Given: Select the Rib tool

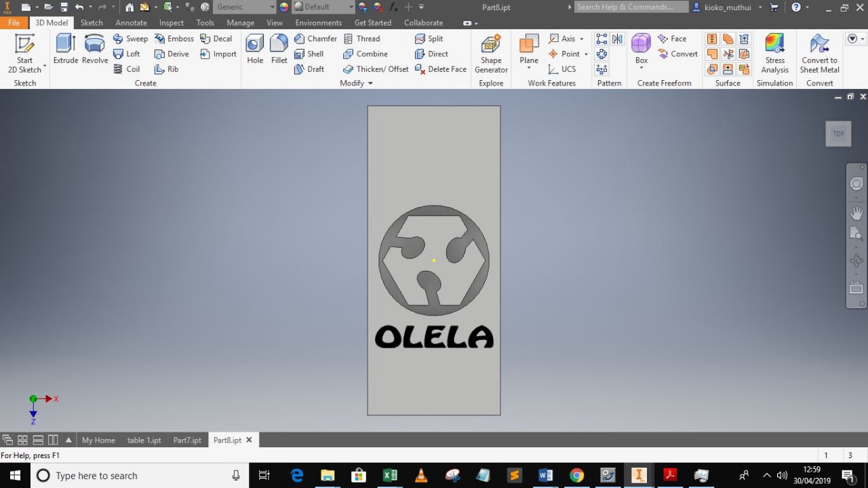Looking at the screenshot, I should [167, 69].
